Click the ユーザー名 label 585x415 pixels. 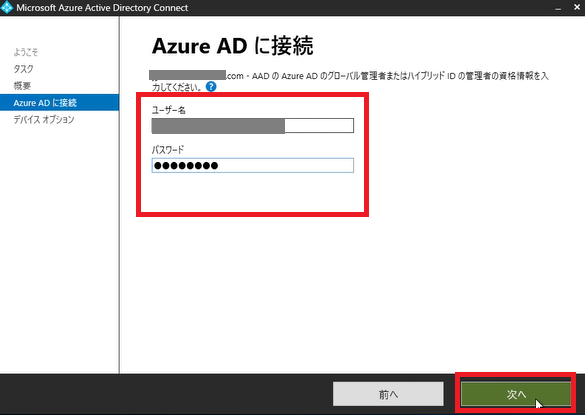(x=169, y=110)
